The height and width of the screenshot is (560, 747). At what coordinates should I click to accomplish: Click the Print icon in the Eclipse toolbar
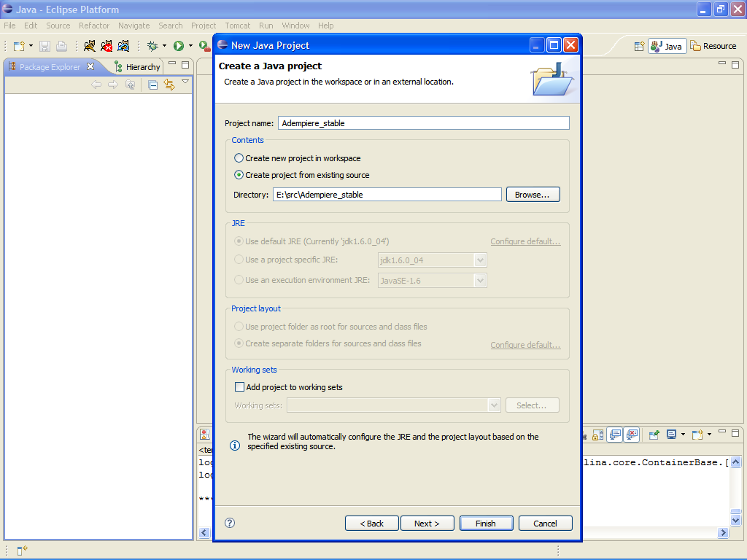(61, 46)
